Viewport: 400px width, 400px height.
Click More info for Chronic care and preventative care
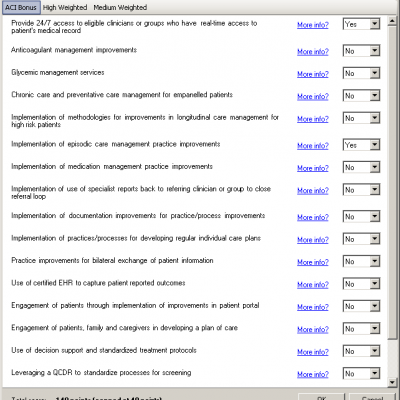[x=313, y=96]
